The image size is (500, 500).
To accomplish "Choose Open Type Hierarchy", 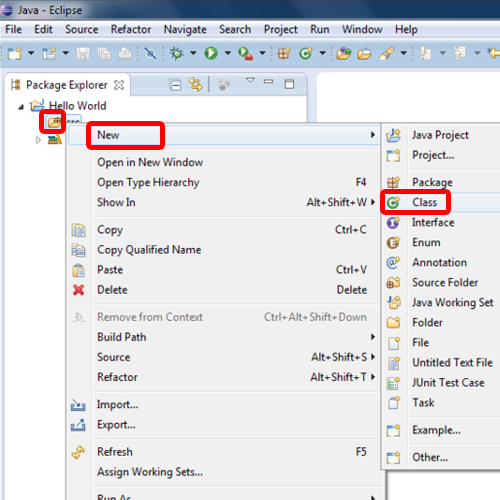I will point(224,182).
